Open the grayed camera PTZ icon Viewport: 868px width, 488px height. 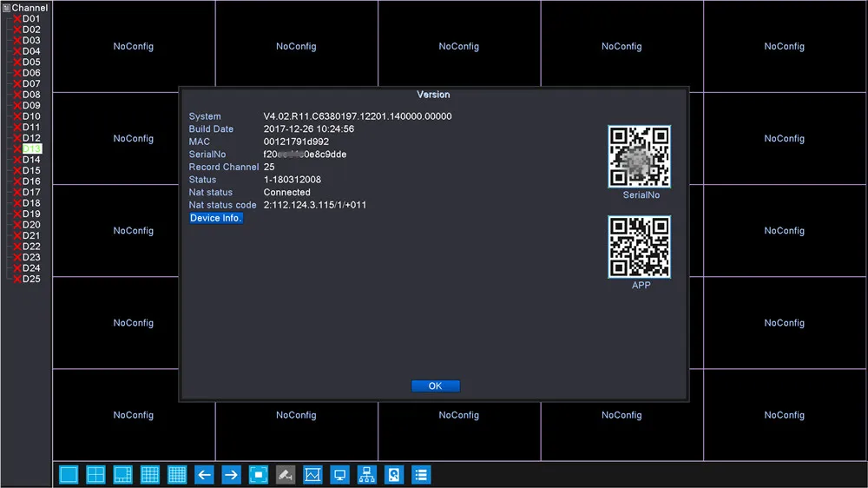click(x=286, y=475)
